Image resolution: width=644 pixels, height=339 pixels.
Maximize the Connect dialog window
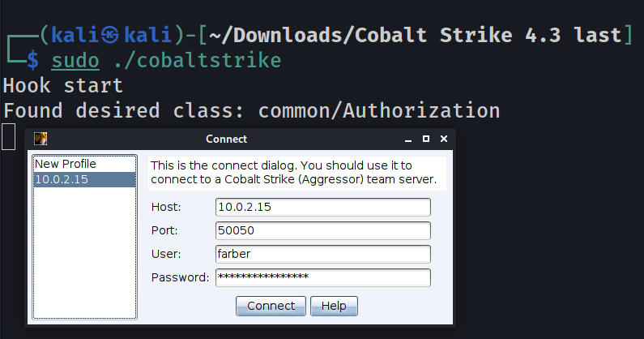427,139
